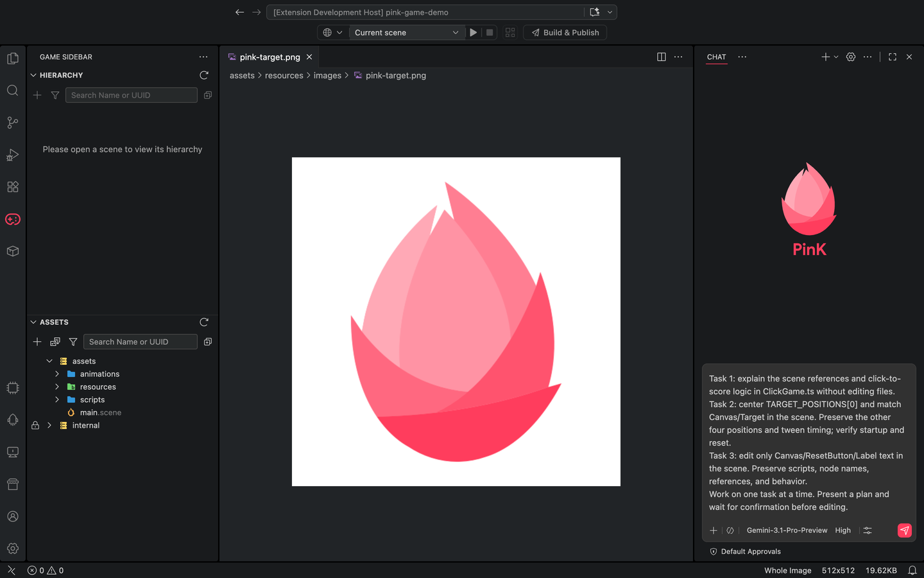The height and width of the screenshot is (578, 924).
Task: Select the pink game controller sidebar icon
Action: [13, 219]
